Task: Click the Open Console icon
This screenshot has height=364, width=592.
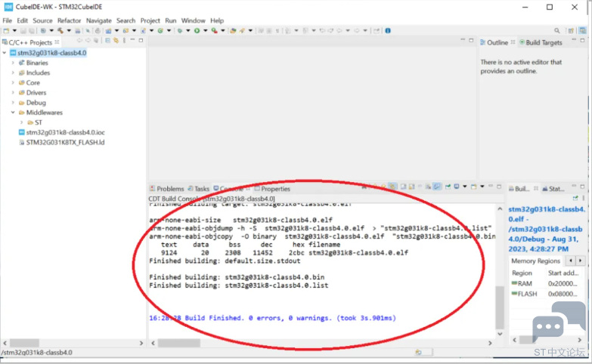Action: (x=474, y=187)
